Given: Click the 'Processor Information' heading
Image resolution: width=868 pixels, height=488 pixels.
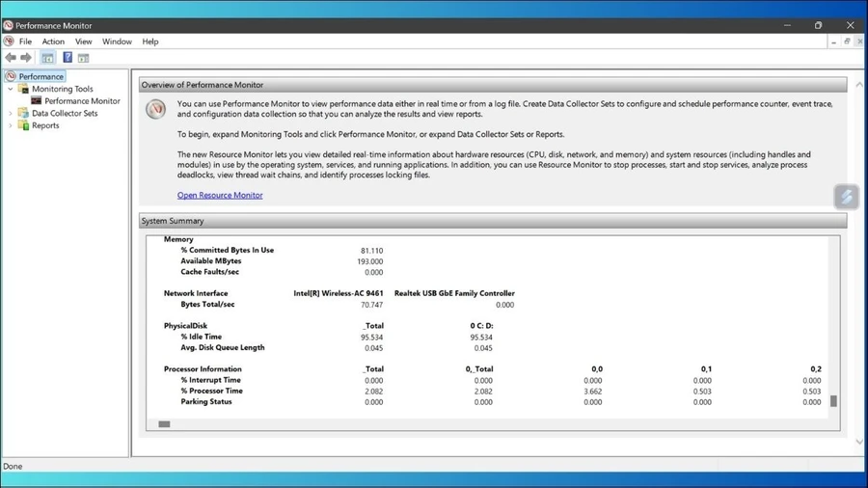Looking at the screenshot, I should [x=203, y=369].
